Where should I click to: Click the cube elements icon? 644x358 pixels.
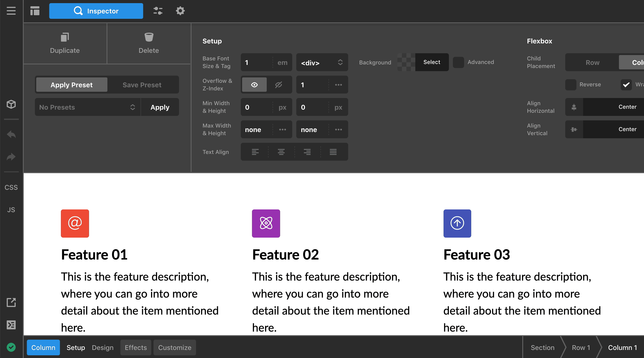point(11,104)
